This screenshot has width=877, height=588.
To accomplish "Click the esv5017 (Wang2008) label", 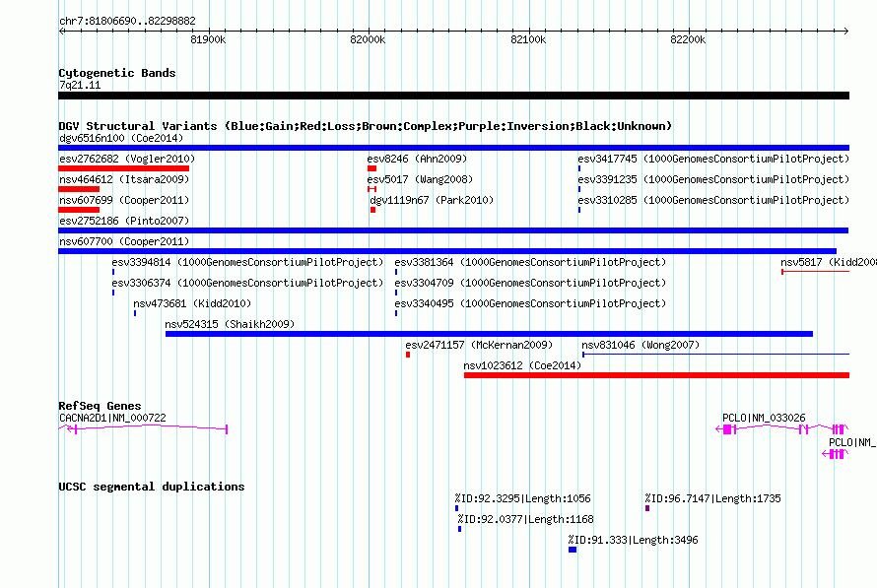I will 420,179.
